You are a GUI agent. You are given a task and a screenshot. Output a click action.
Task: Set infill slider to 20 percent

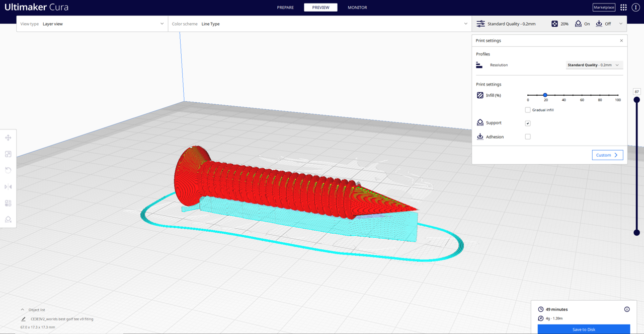(x=545, y=95)
